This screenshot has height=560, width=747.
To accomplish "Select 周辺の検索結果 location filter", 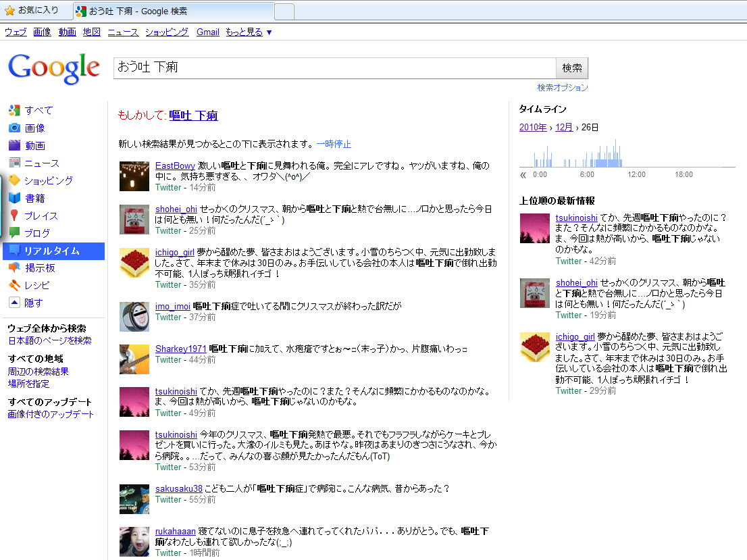I will 38,372.
